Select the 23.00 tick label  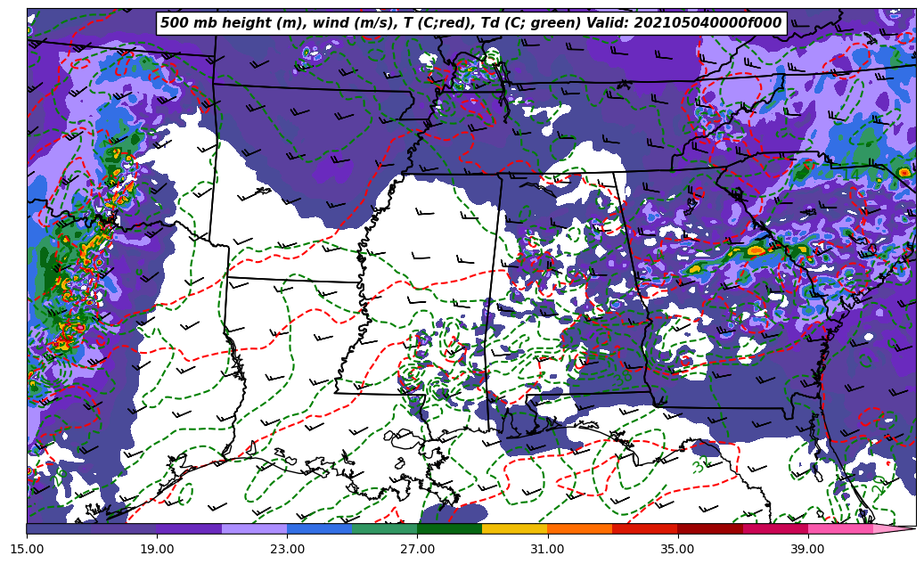pyautogui.click(x=287, y=549)
